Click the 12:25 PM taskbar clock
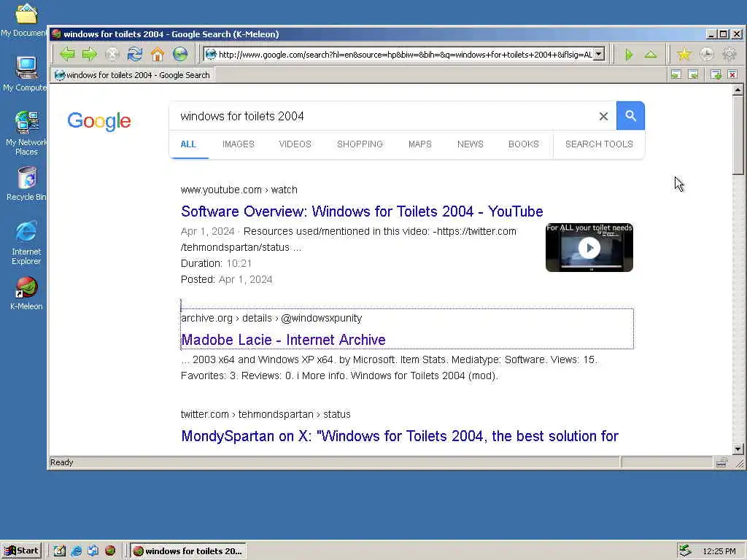 click(719, 551)
